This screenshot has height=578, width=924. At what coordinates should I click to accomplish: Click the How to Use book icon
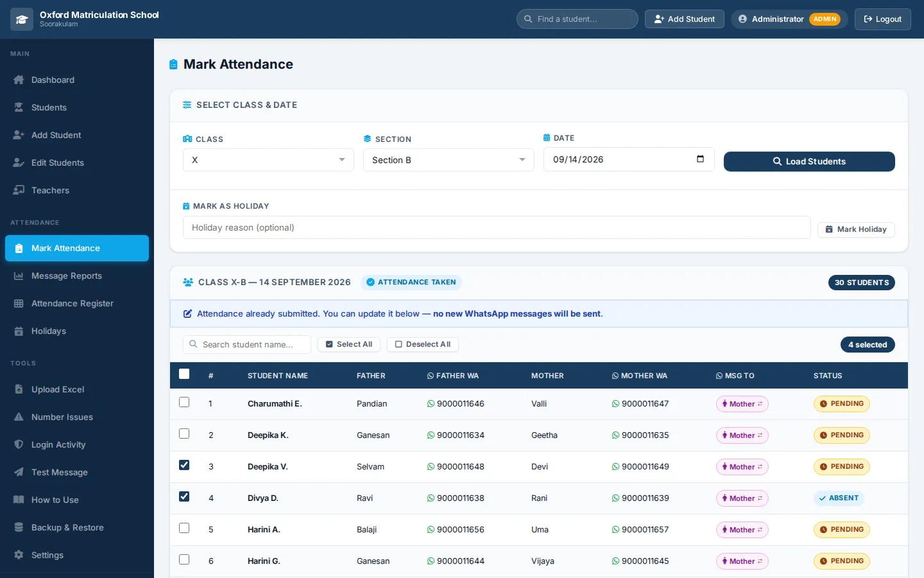(19, 500)
